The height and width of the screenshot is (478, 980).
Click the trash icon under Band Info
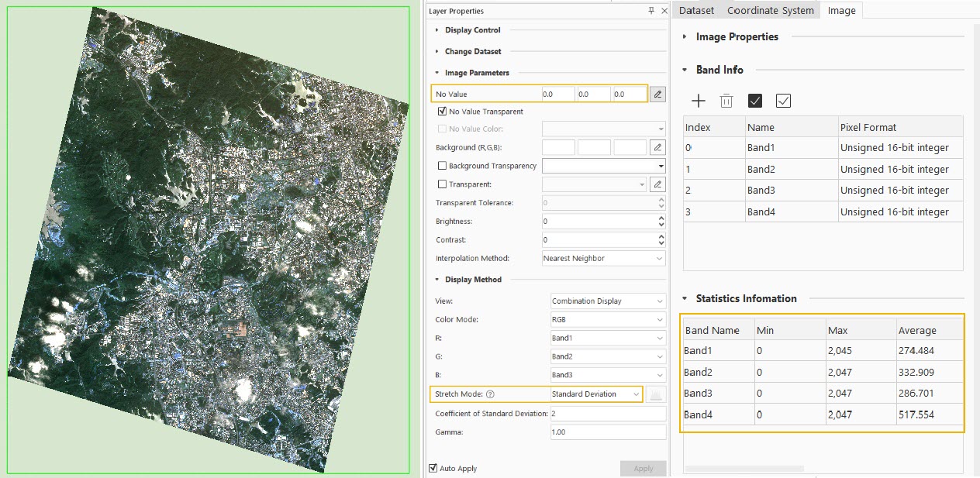(x=726, y=101)
